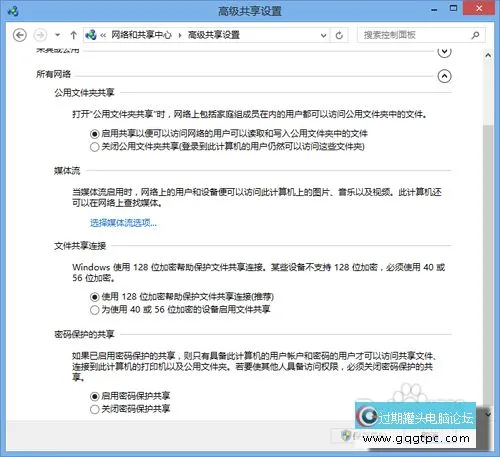Click the scrollbar up arrow
500x457 pixels.
pos(488,55)
